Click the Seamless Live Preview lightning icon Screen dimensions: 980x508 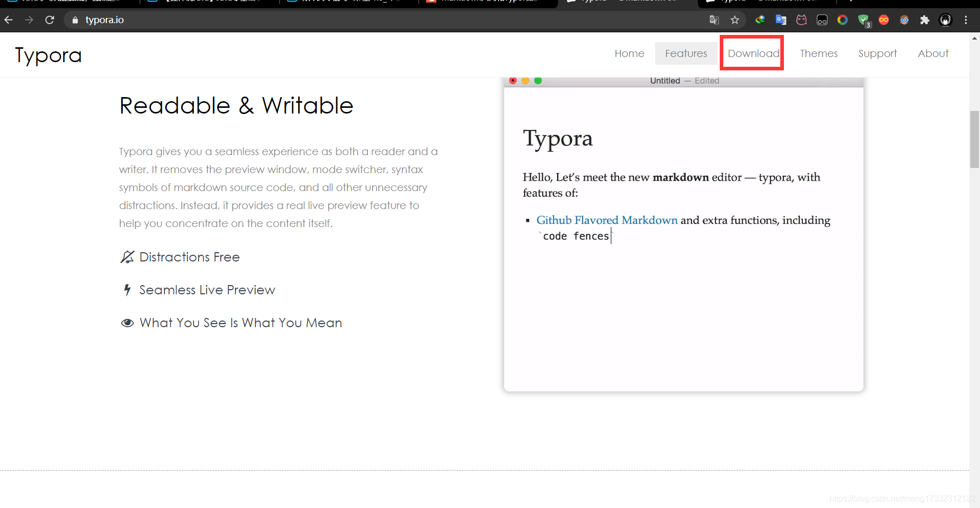[127, 290]
